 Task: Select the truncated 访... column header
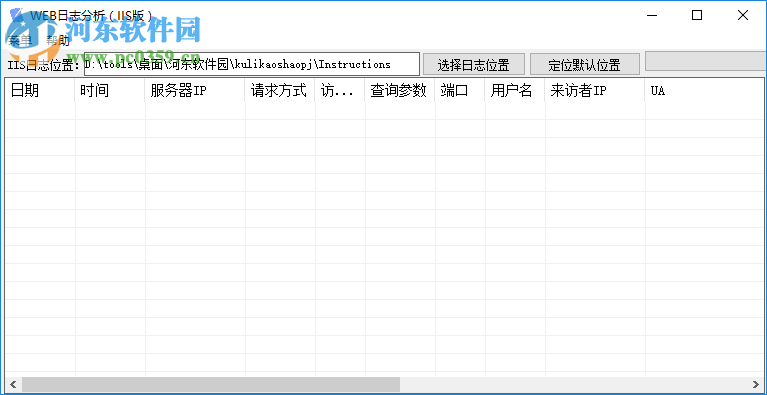point(340,91)
